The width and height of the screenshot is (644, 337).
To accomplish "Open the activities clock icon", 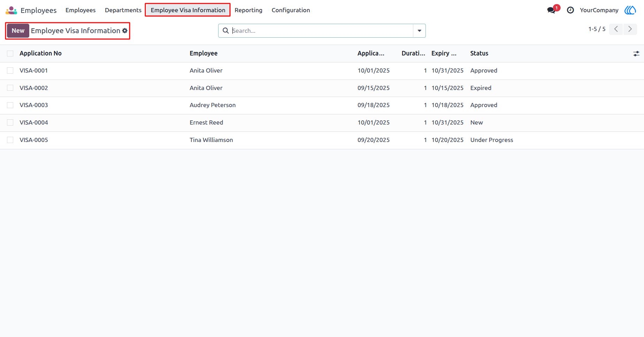I will tap(570, 10).
